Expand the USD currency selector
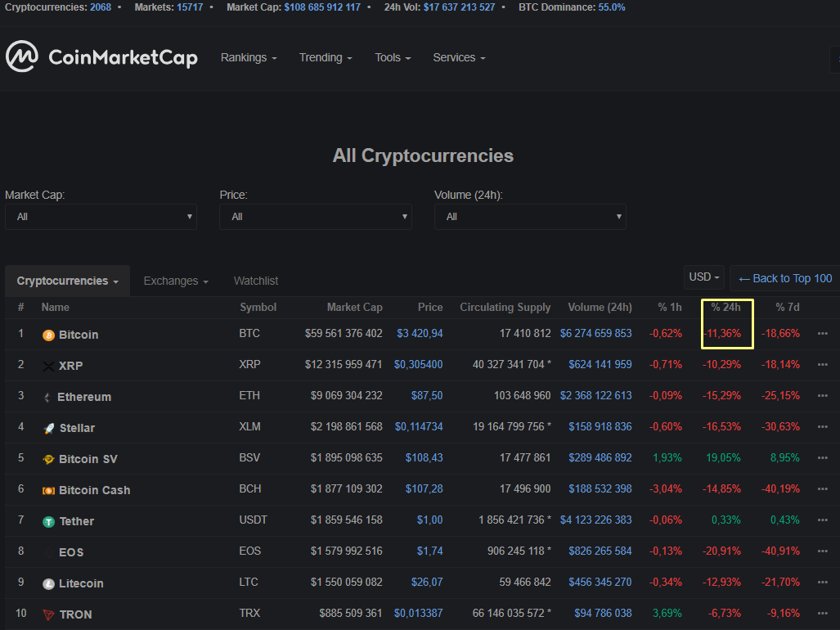The width and height of the screenshot is (840, 630). 704,277
